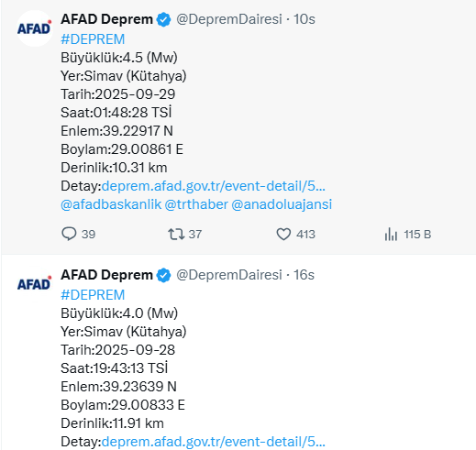Open @afadbaskanlik mention

click(x=111, y=204)
